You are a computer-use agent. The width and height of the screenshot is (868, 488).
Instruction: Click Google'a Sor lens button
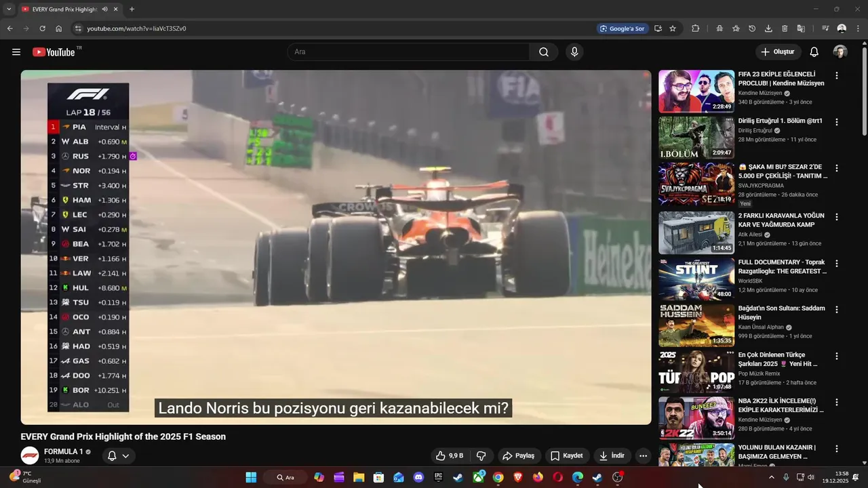622,28
